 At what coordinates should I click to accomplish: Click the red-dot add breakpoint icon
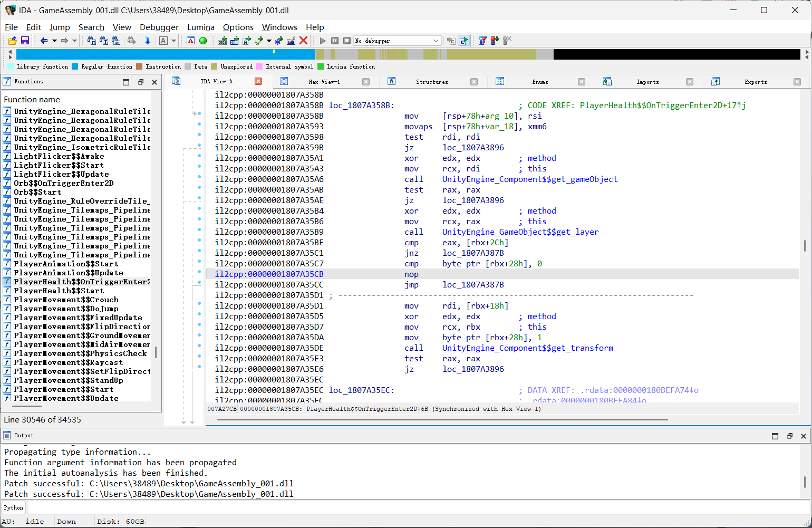coord(495,41)
